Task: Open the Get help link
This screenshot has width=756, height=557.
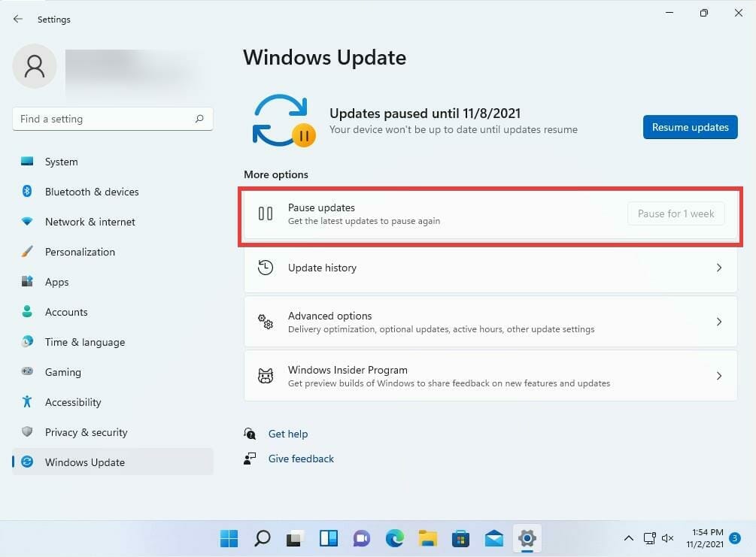Action: [288, 434]
